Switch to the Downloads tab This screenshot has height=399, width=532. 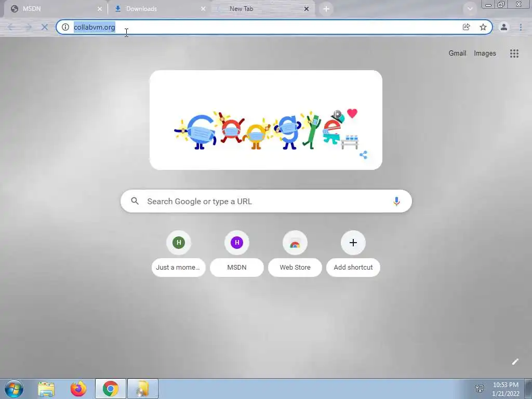pos(159,9)
